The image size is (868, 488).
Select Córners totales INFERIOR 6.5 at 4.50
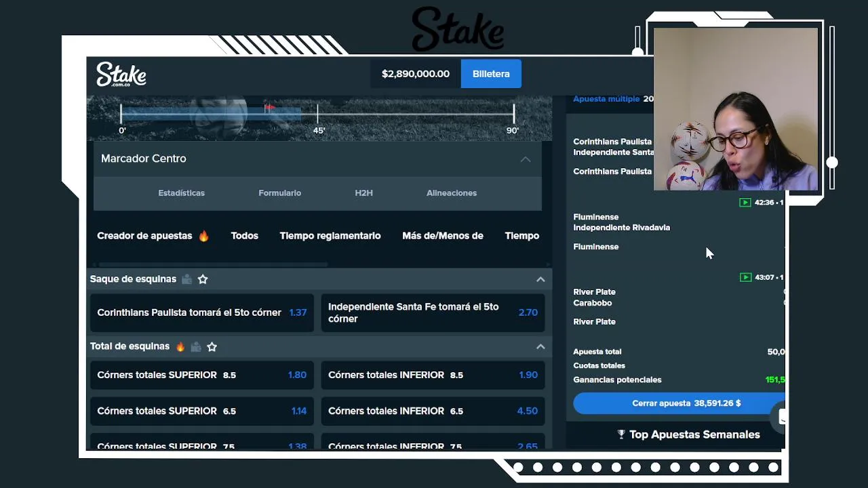click(433, 411)
